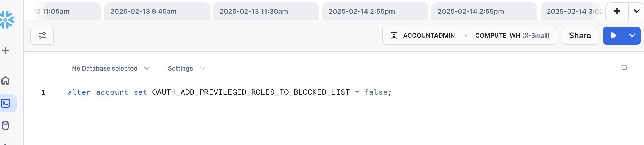Expand the worksheet tabs list chevron
The width and height of the screenshot is (644, 145).
click(x=636, y=11)
